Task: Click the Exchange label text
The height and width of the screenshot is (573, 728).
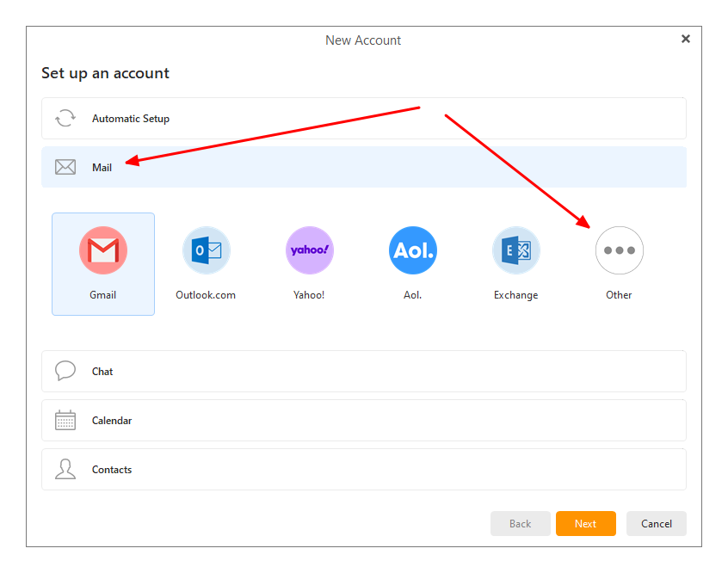Action: tap(515, 295)
